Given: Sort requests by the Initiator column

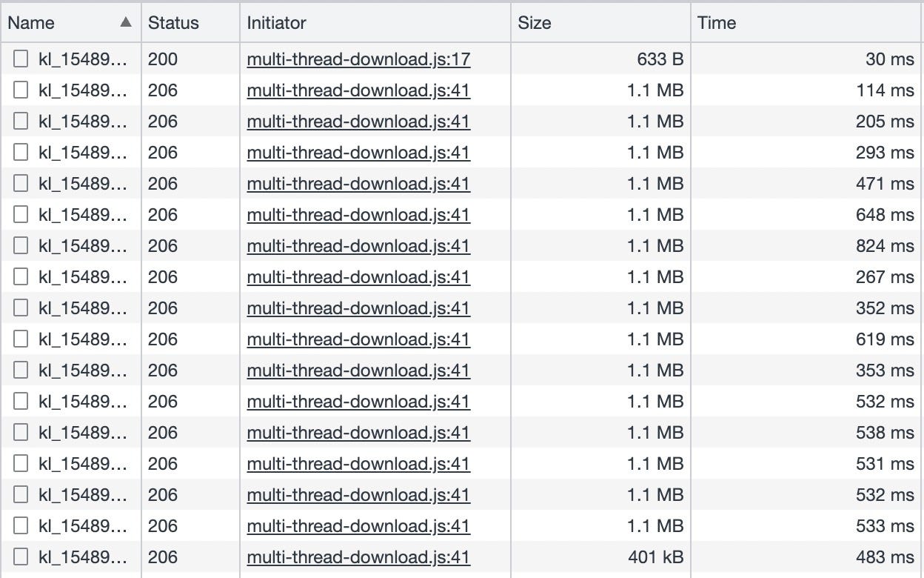Looking at the screenshot, I should pyautogui.click(x=276, y=23).
